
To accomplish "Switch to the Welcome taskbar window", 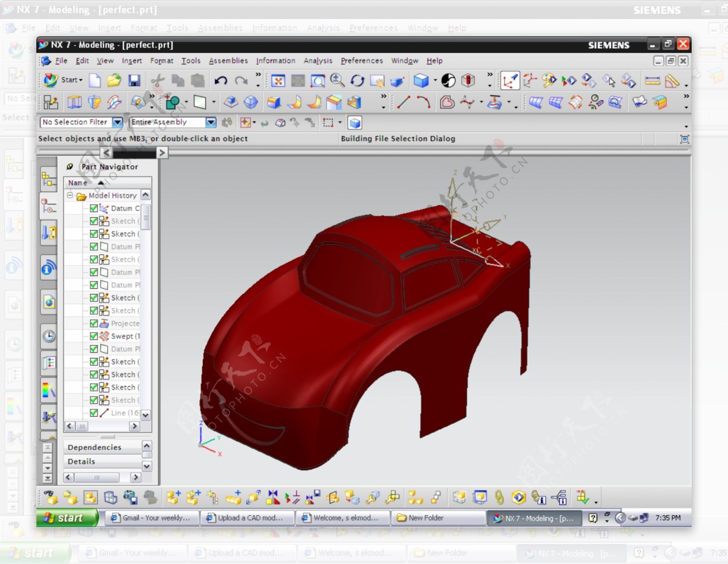I will [x=343, y=518].
